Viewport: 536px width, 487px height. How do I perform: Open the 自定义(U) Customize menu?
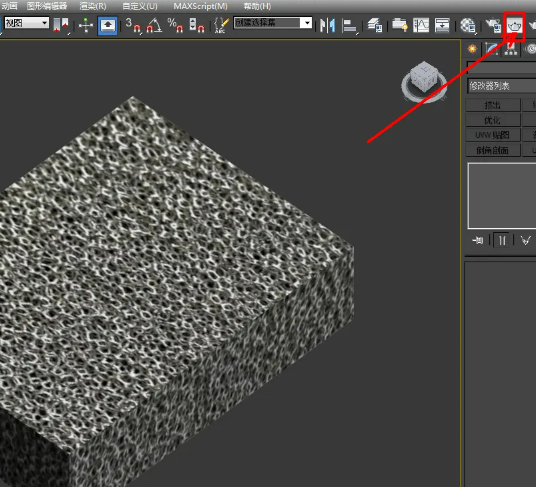tap(140, 6)
